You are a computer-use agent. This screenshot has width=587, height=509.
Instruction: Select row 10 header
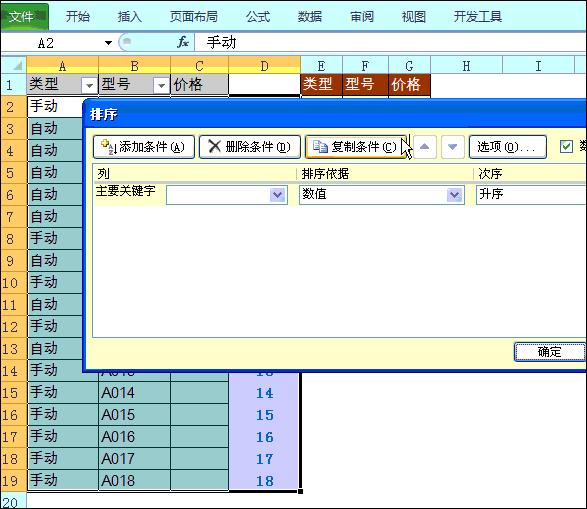click(x=14, y=283)
